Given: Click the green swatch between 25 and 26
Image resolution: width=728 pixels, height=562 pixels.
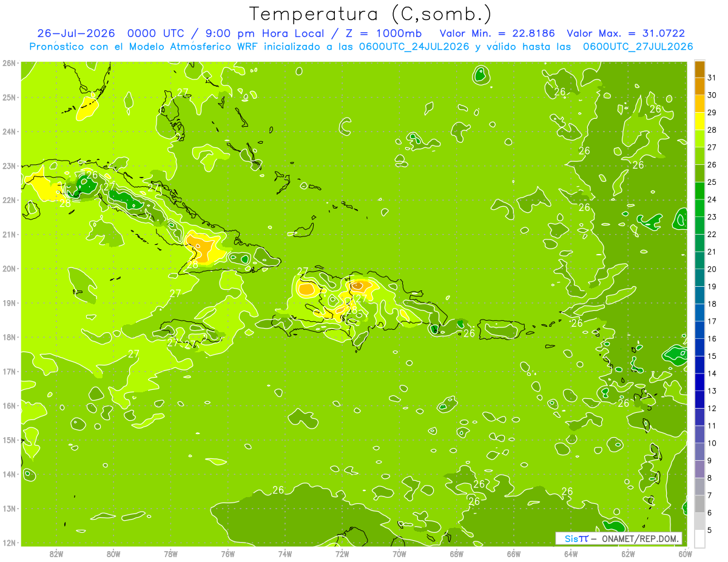Looking at the screenshot, I should 699,173.
